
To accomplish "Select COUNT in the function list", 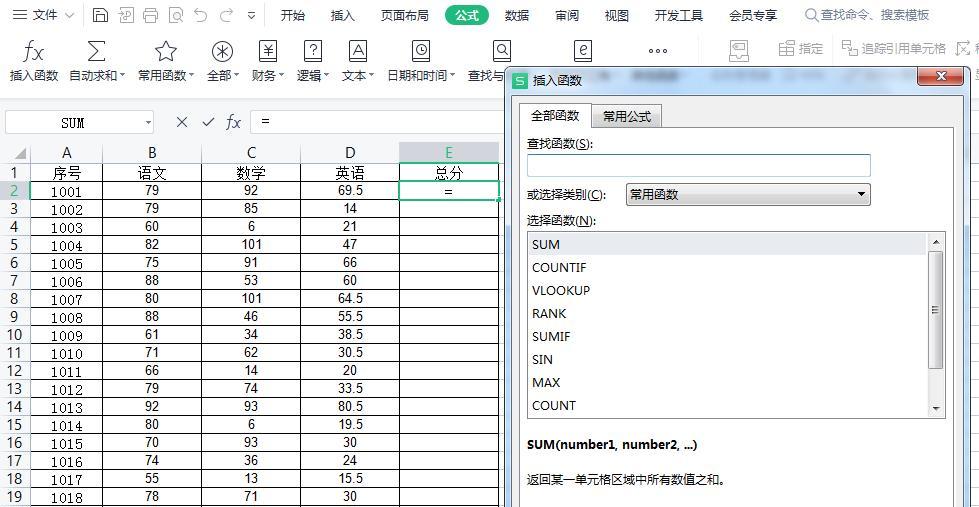I will (727, 406).
